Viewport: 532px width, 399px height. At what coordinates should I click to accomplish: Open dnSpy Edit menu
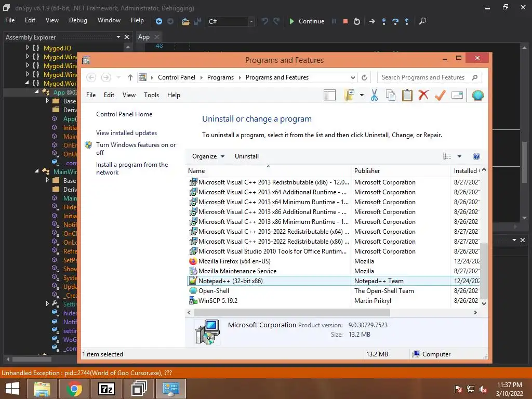pos(30,20)
